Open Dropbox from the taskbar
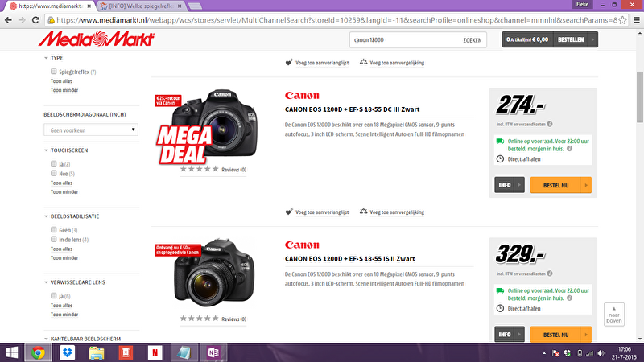The width and height of the screenshot is (644, 362). (x=68, y=352)
